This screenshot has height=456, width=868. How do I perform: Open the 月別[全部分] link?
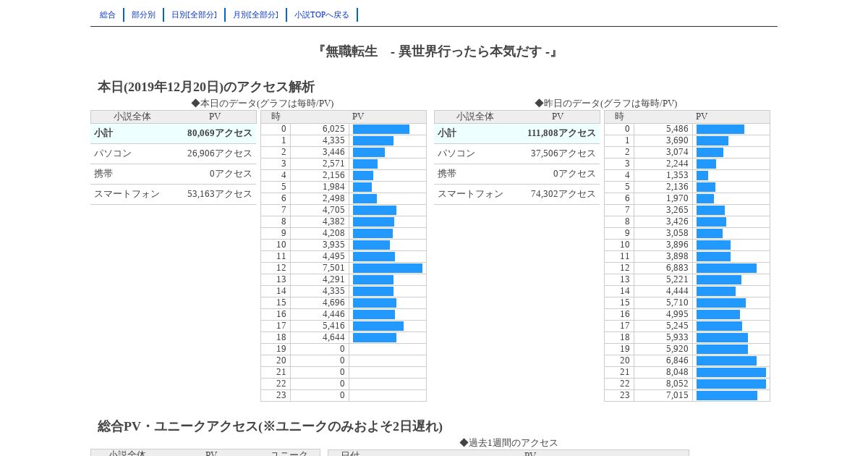click(255, 14)
